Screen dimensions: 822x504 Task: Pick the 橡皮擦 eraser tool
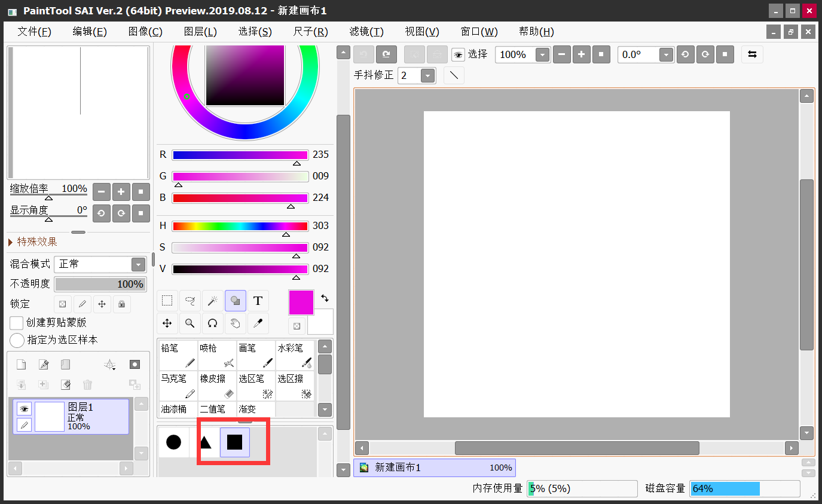217,386
